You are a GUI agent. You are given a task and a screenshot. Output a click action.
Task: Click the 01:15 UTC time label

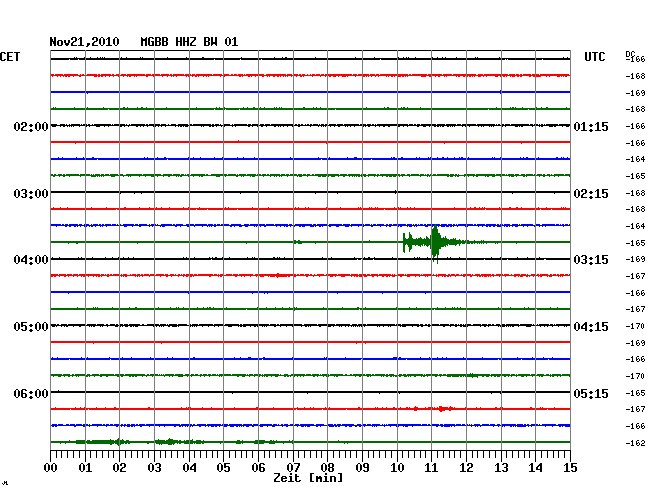point(591,126)
